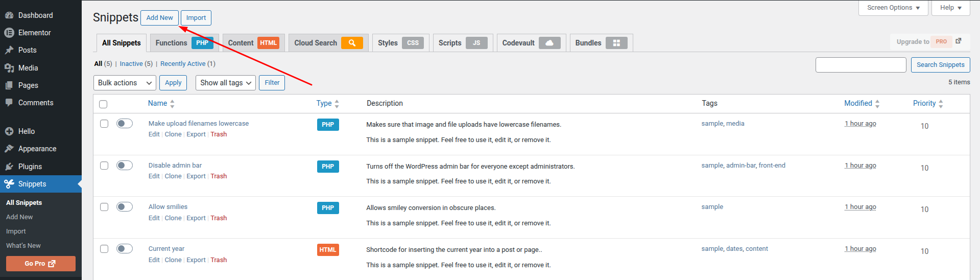Click the Elementor sidebar icon
Image resolution: width=980 pixels, height=280 pixels.
tap(9, 33)
